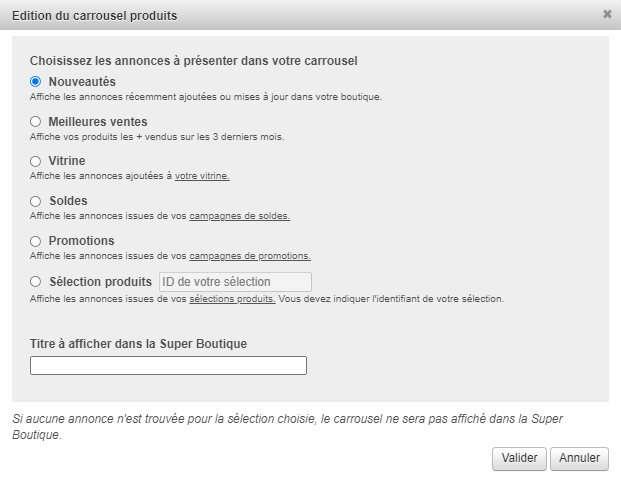Close the carousel edition dialog

pos(607,14)
